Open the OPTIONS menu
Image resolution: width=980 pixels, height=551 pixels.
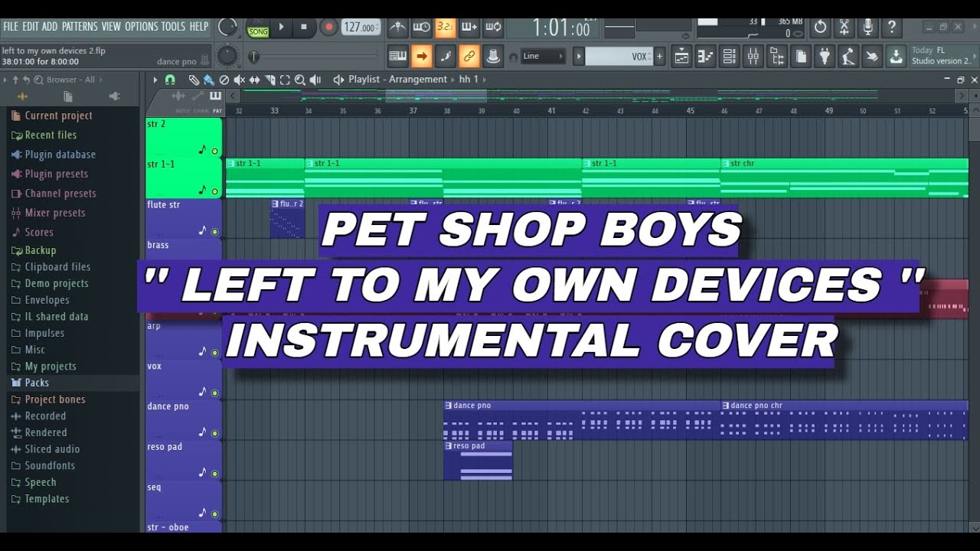[x=141, y=27]
